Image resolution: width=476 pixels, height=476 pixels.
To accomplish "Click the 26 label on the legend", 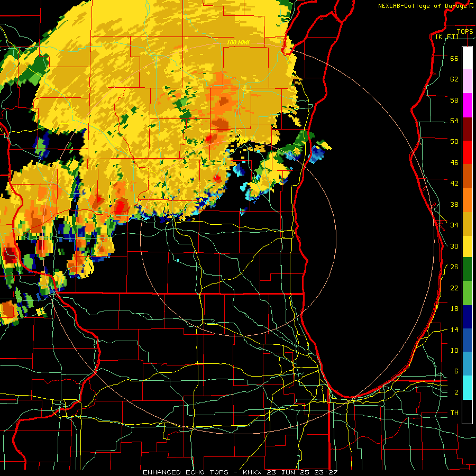I will tap(454, 267).
